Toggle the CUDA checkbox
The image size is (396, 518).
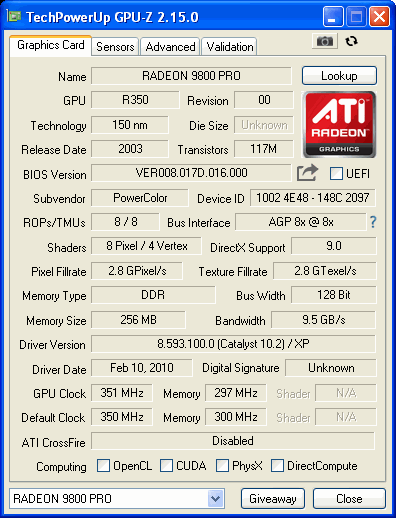[x=166, y=465]
